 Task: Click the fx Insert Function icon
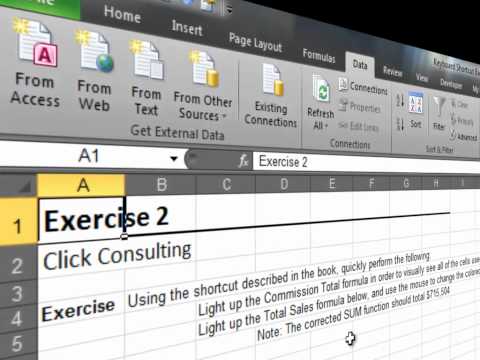click(243, 161)
